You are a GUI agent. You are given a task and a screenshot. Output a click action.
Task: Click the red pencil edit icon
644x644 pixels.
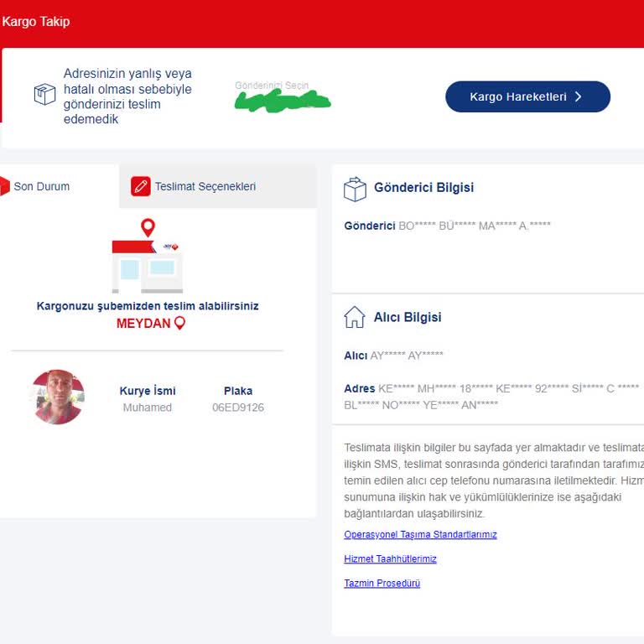tap(141, 186)
